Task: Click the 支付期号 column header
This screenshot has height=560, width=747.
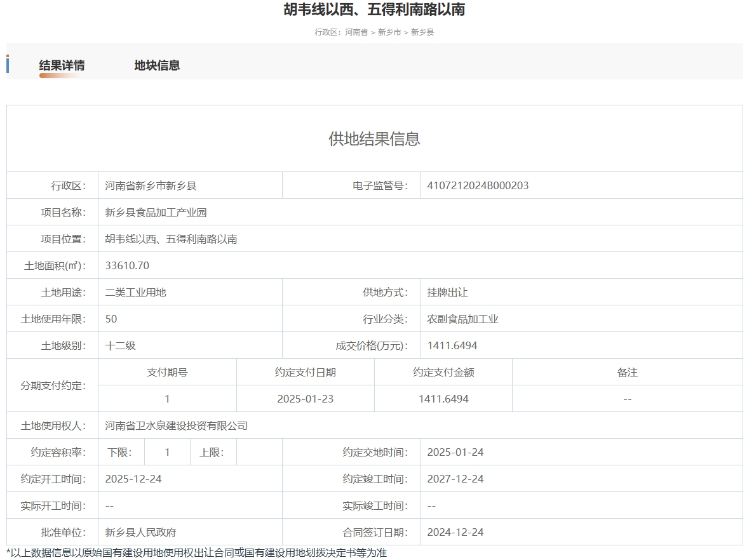Action: point(167,372)
